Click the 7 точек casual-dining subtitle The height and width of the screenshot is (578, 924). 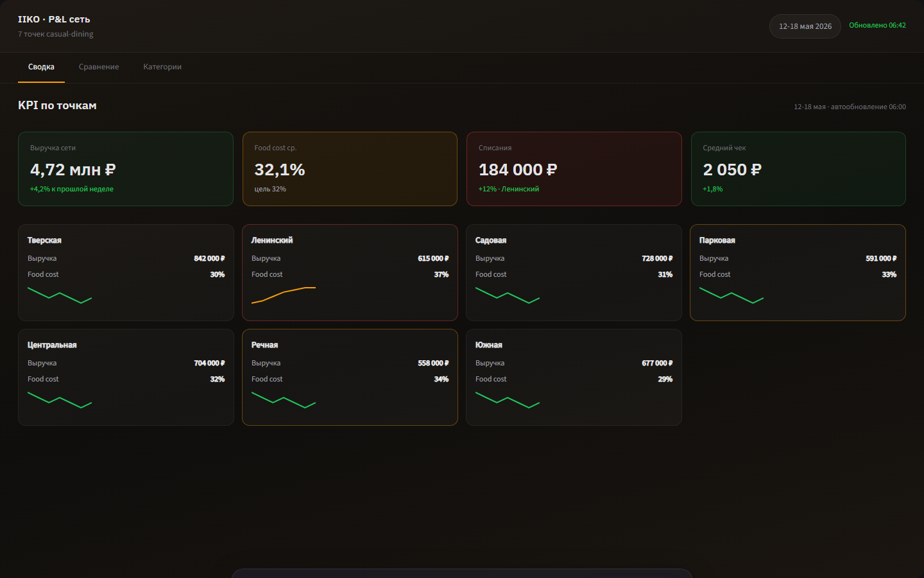click(56, 34)
